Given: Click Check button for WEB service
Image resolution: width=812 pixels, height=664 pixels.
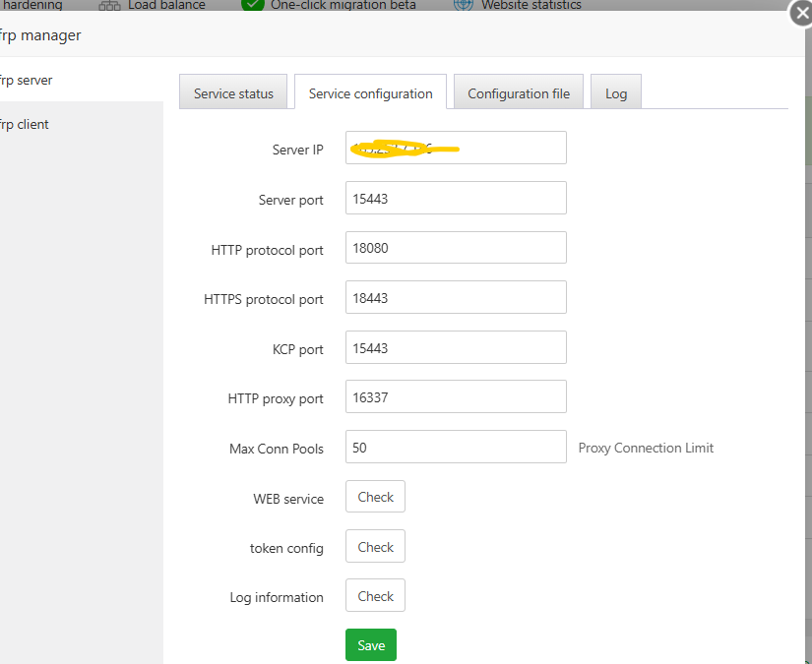Looking at the screenshot, I should [375, 497].
